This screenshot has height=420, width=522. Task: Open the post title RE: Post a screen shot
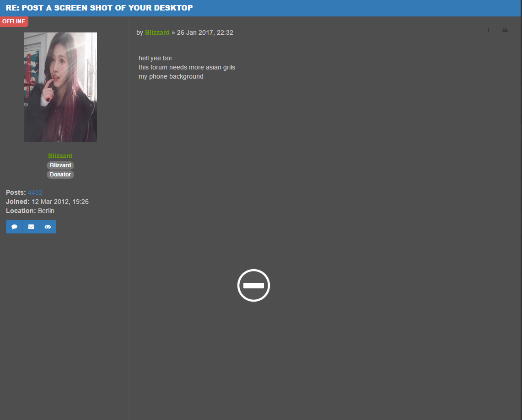pyautogui.click(x=99, y=8)
